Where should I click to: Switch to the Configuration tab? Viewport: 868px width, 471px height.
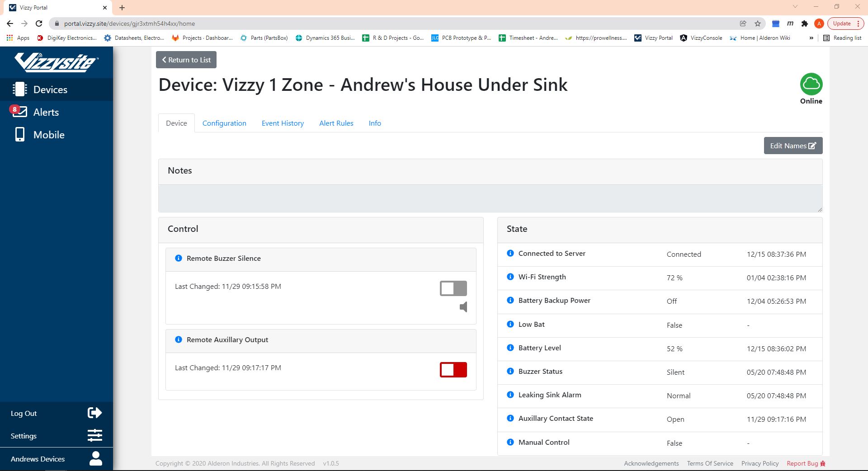tap(224, 123)
